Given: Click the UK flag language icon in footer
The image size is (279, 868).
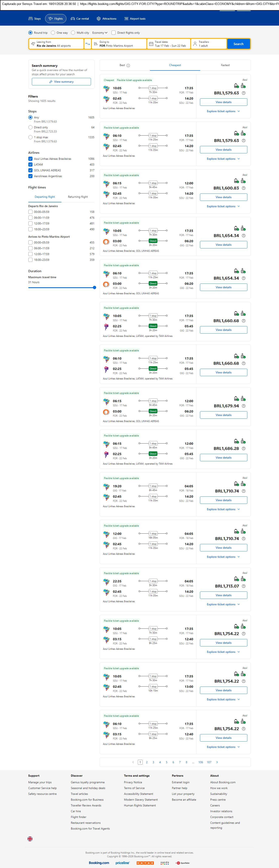Looking at the screenshot, I should (30, 839).
